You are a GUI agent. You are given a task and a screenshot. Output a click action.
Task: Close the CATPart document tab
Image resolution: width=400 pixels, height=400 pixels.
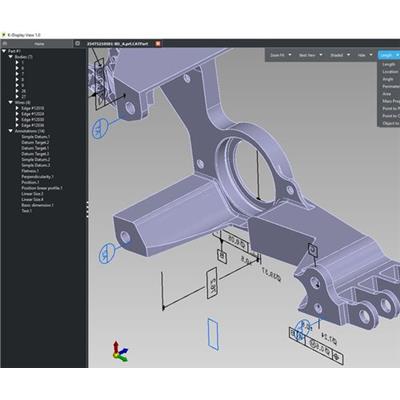click(158, 44)
